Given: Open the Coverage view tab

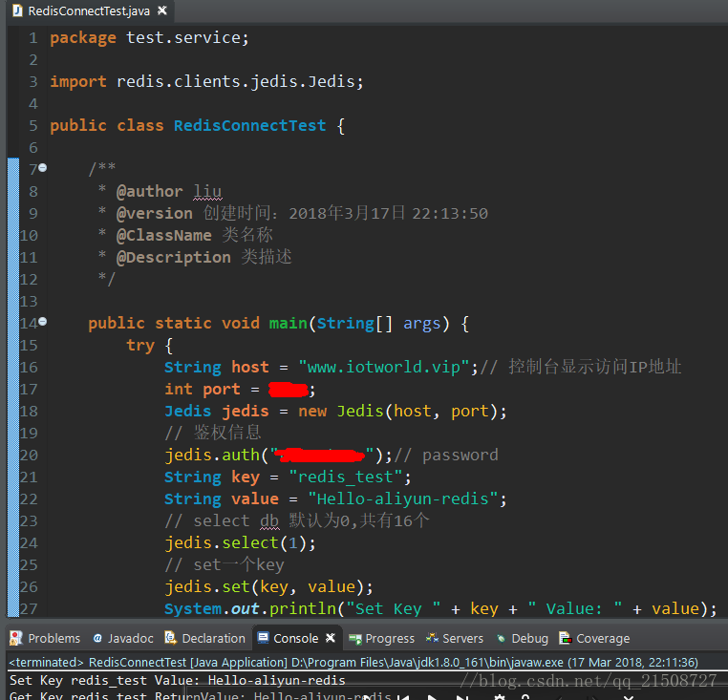Looking at the screenshot, I should coord(594,638).
